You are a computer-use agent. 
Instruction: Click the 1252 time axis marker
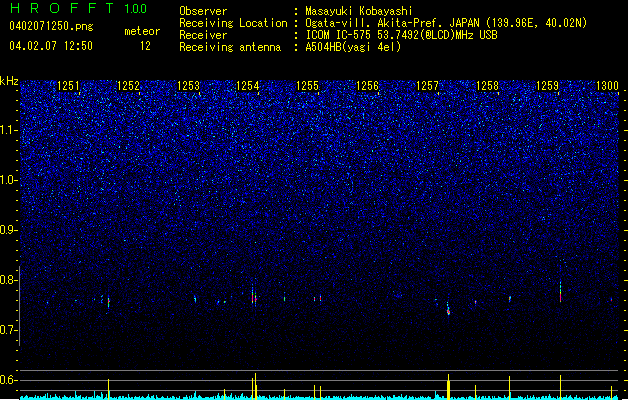click(128, 86)
